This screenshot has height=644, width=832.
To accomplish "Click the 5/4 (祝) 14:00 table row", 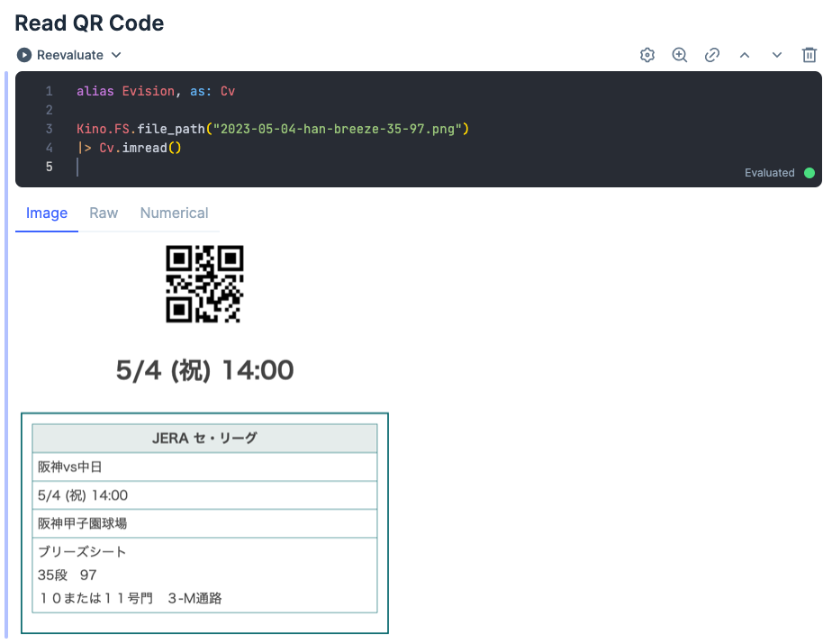I will tap(204, 495).
